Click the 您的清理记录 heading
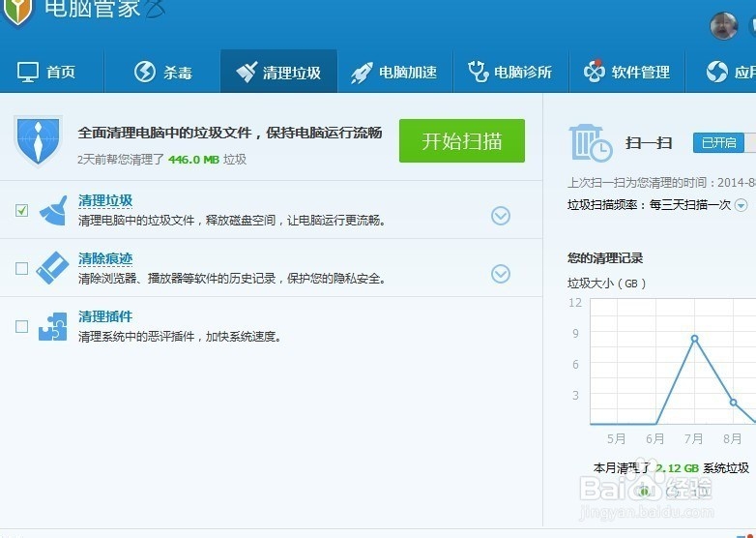This screenshot has width=756, height=538. [605, 258]
